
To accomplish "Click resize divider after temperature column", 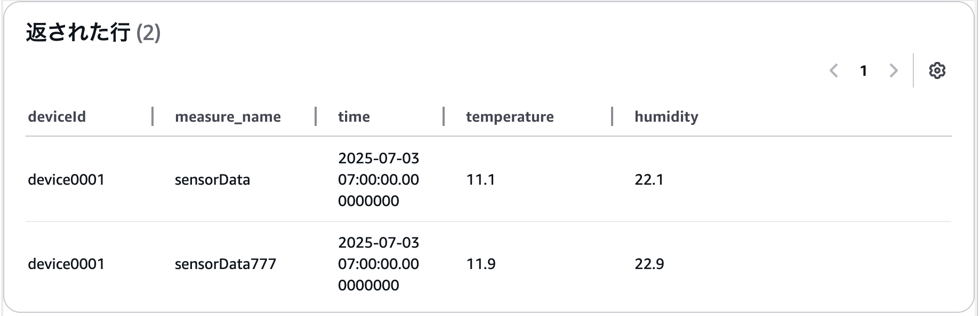I will pyautogui.click(x=612, y=116).
